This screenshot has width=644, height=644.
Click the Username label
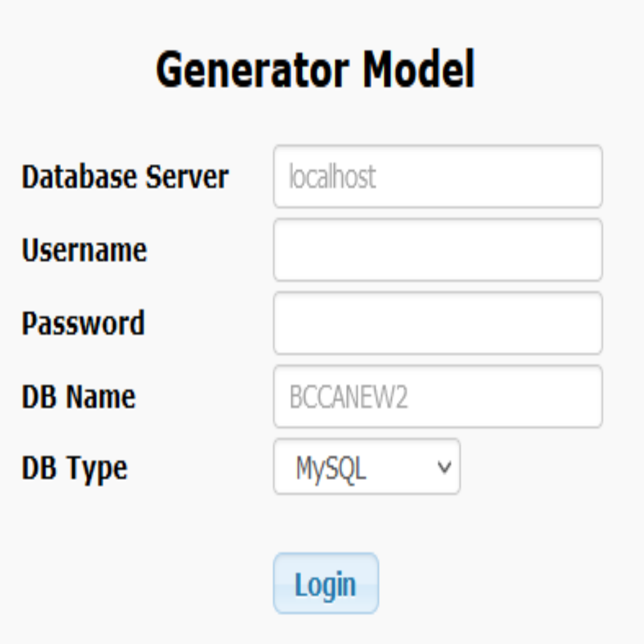tap(84, 250)
